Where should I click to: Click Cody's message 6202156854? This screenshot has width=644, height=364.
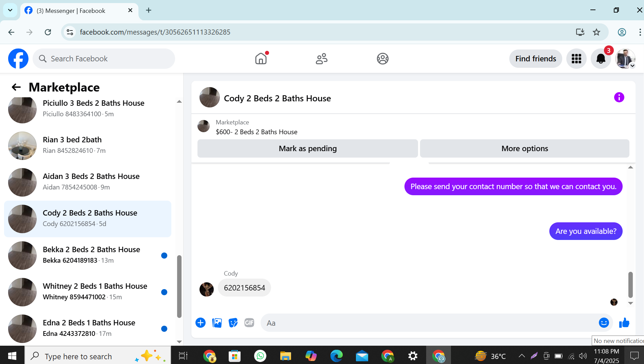click(244, 288)
